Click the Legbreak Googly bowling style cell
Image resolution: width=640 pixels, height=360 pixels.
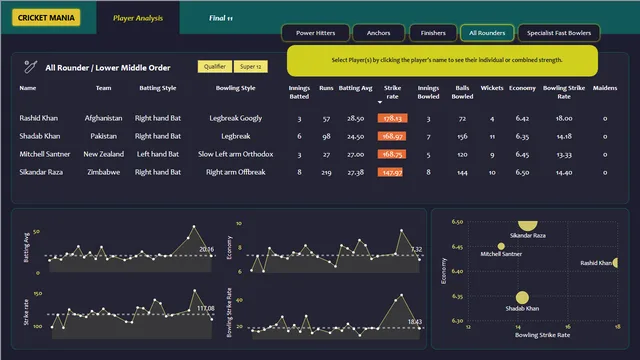[236, 118]
